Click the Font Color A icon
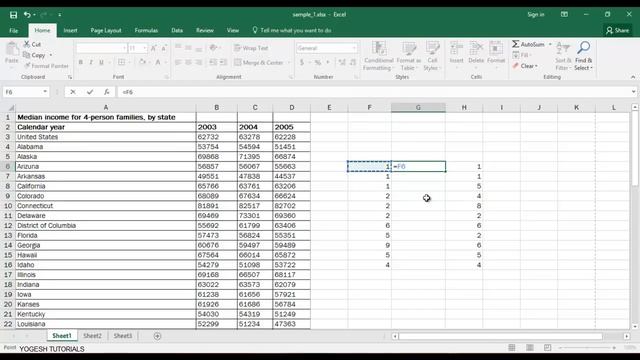This screenshot has height=360, width=640. [x=158, y=62]
